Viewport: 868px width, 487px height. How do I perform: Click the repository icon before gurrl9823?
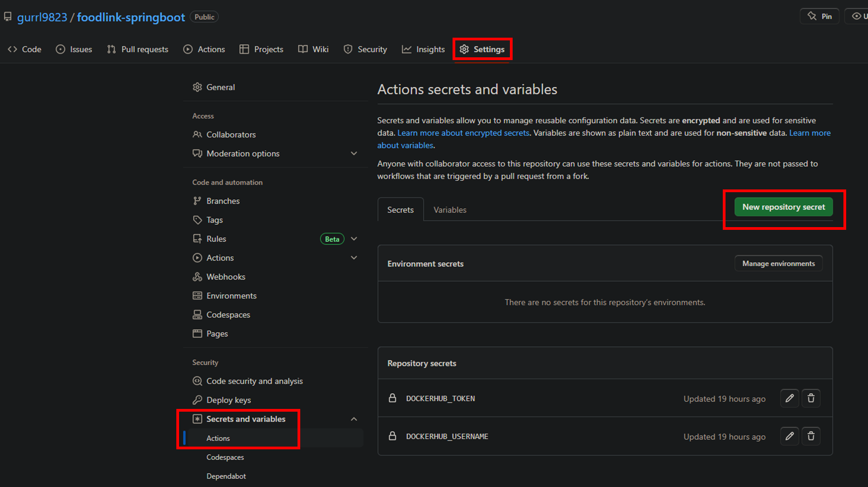point(8,17)
